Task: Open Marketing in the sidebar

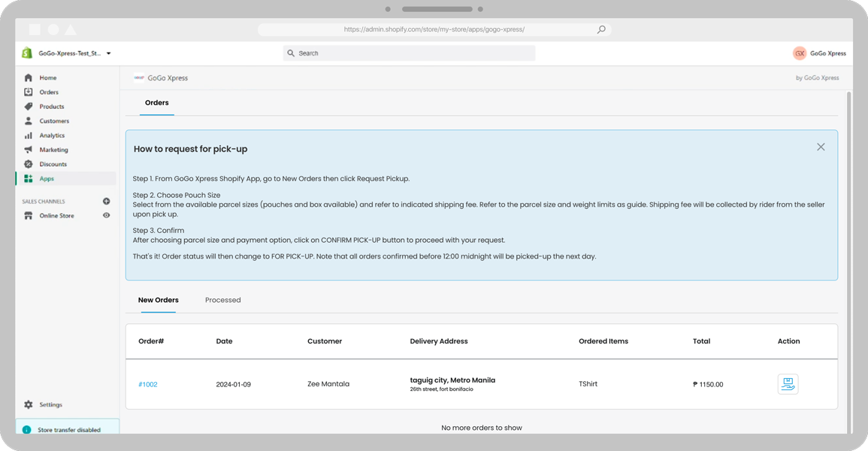Action: 53,150
